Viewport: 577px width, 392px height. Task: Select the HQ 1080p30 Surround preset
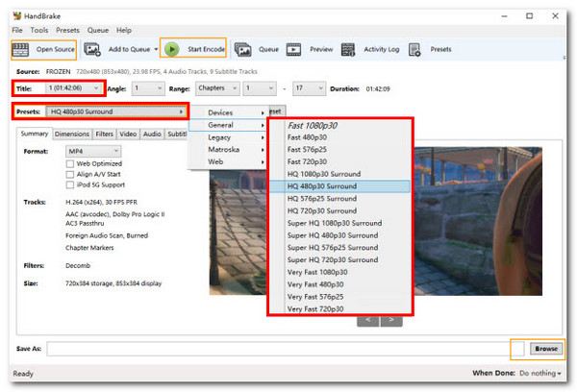click(340, 174)
